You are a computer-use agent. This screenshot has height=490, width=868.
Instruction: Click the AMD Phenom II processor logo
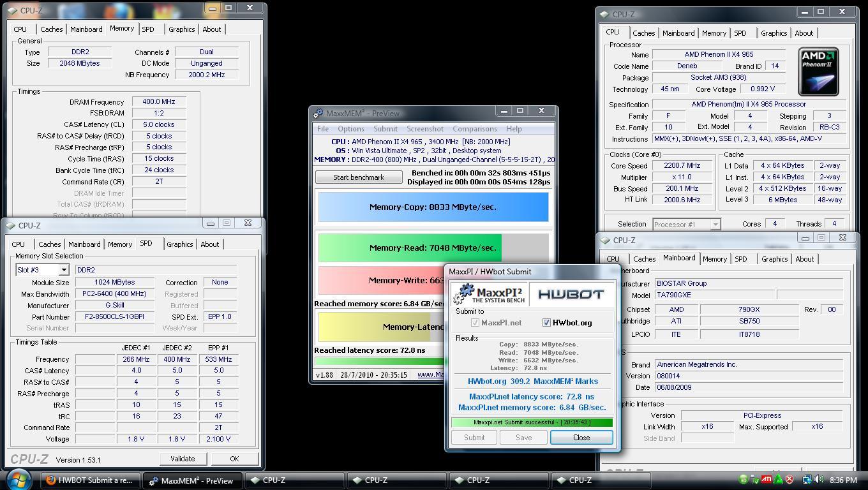pos(818,71)
